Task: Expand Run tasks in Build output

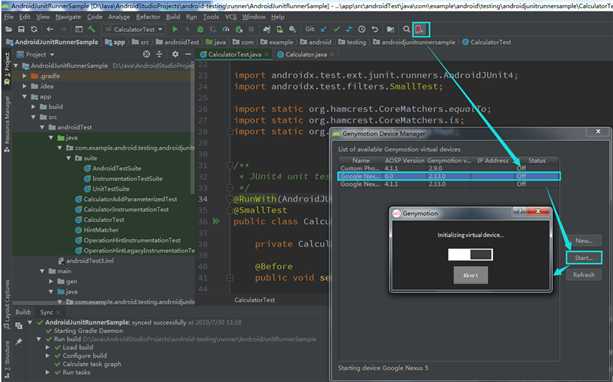Action: (48, 372)
